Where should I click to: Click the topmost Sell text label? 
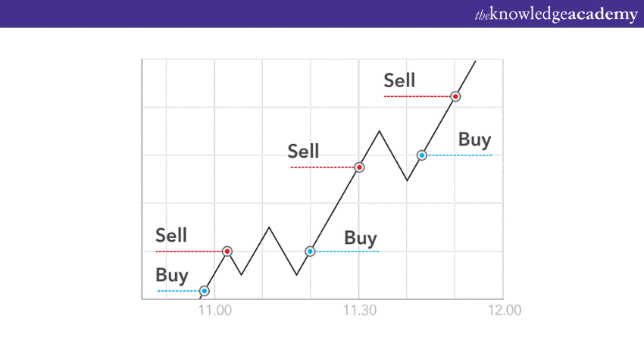point(399,80)
